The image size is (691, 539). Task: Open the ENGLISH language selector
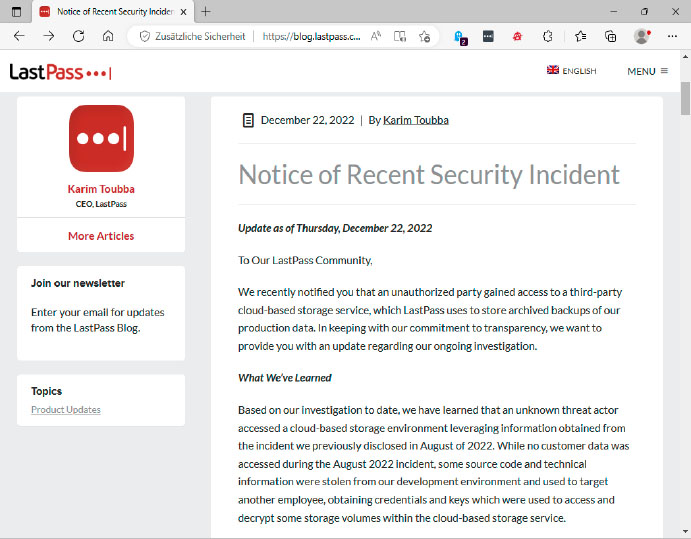point(572,71)
